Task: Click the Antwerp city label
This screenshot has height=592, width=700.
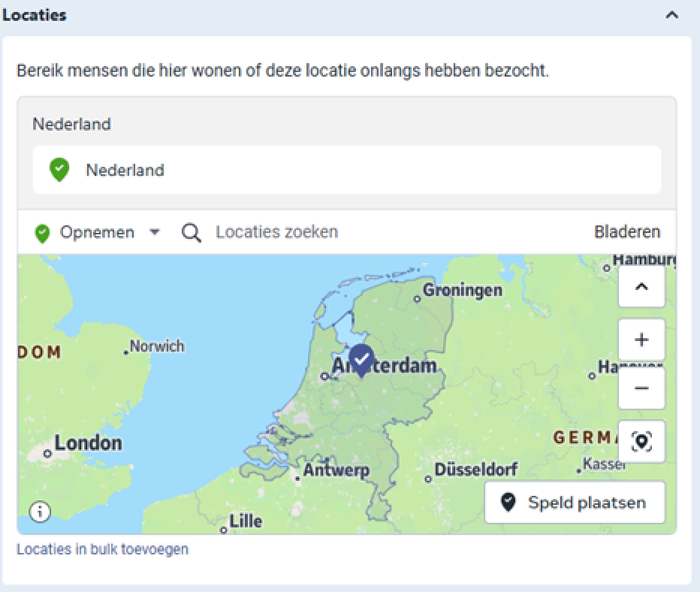Action: click(x=336, y=471)
